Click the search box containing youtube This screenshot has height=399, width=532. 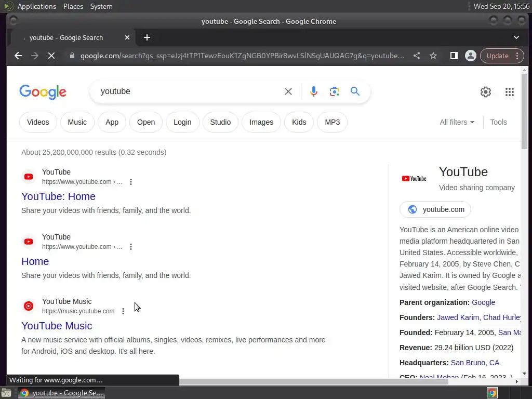(x=190, y=91)
